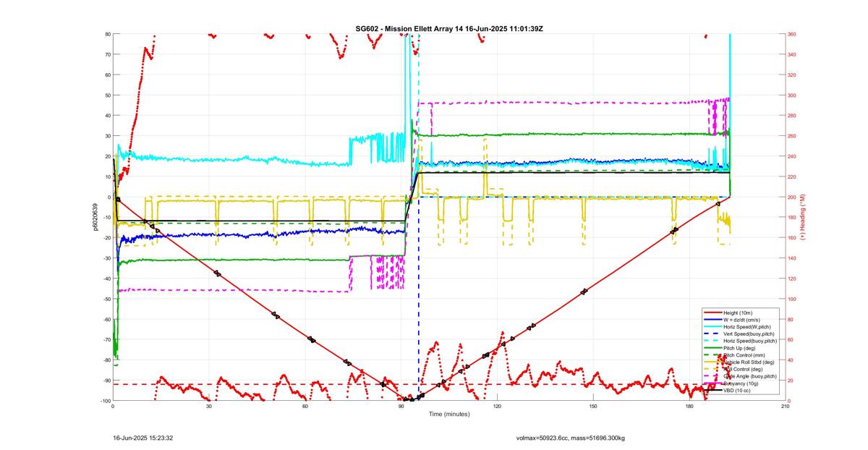Click the 150 tick on the time axis
The height and width of the screenshot is (450, 868).
pos(593,407)
